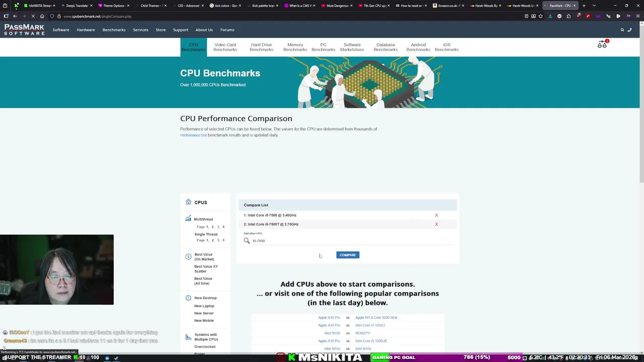Open page 2 under Multithread

coord(212,227)
